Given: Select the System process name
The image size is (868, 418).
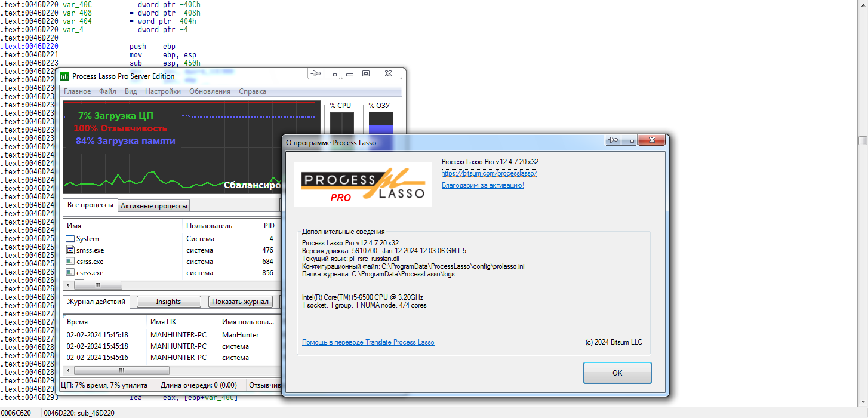Looking at the screenshot, I should [x=88, y=239].
